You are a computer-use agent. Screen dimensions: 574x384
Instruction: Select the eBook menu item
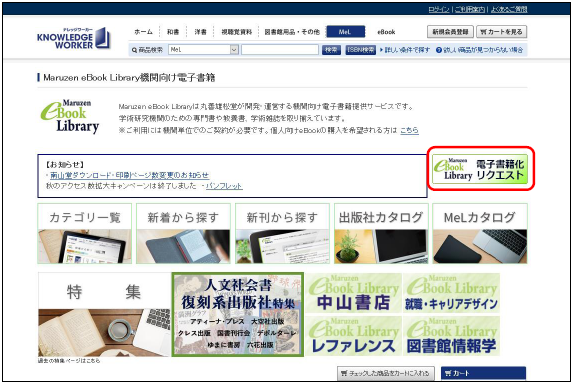pos(386,32)
